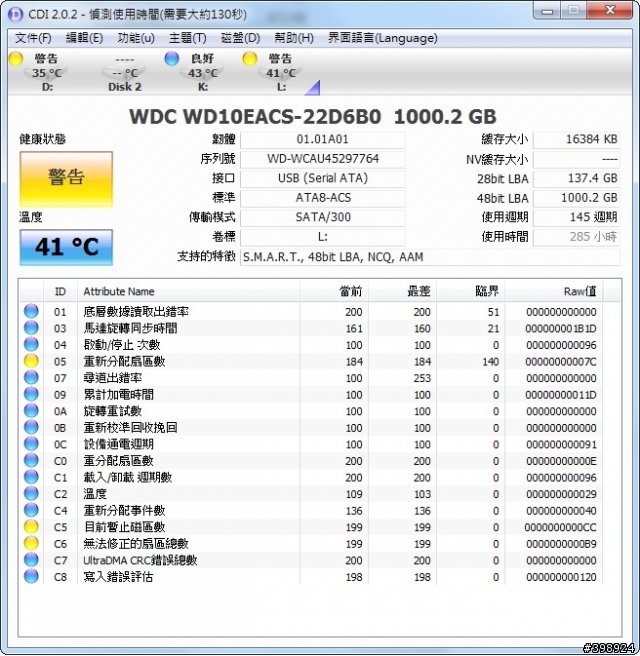Click raw value 000000000CC
The width and height of the screenshot is (640, 656).
pyautogui.click(x=561, y=528)
